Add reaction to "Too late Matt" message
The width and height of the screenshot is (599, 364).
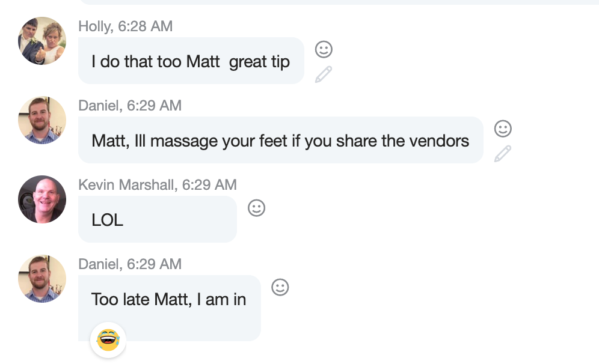[x=280, y=287]
